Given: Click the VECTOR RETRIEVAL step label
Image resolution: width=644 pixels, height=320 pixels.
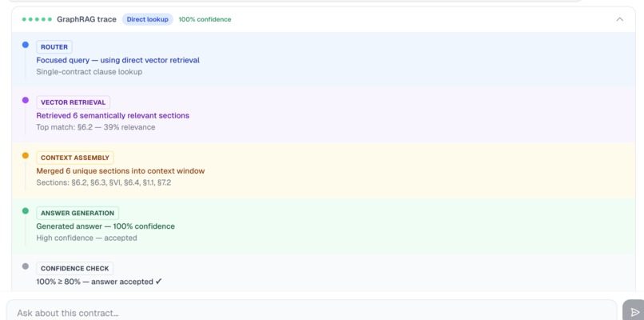Looking at the screenshot, I should point(73,102).
